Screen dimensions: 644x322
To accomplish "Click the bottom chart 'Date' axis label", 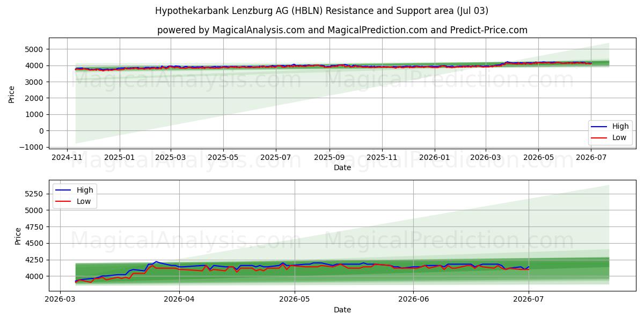I will tap(342, 310).
